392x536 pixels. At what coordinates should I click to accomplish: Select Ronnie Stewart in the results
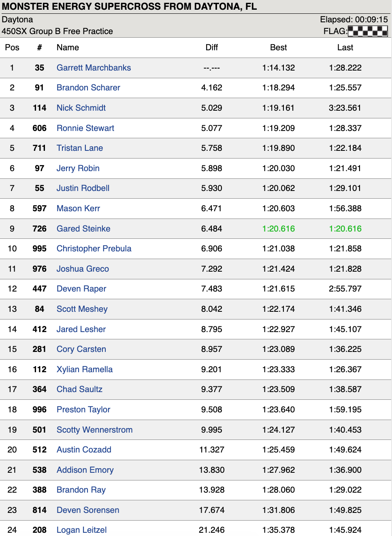tap(85, 128)
